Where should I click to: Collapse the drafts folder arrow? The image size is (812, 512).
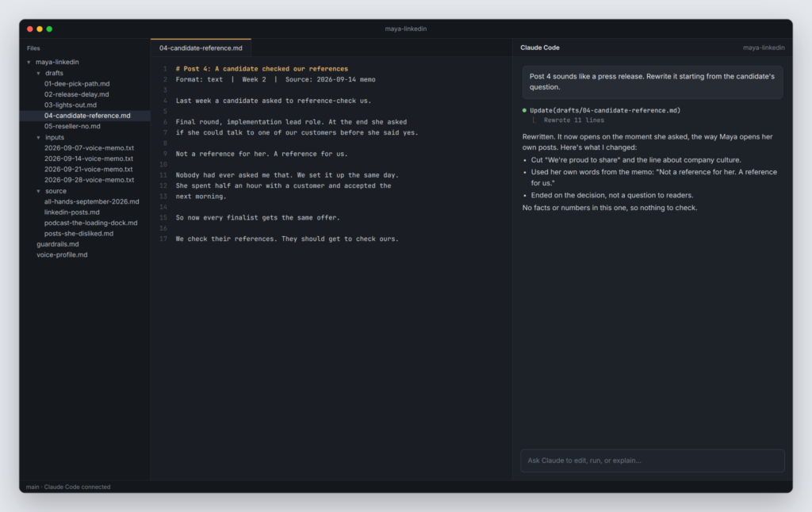38,74
